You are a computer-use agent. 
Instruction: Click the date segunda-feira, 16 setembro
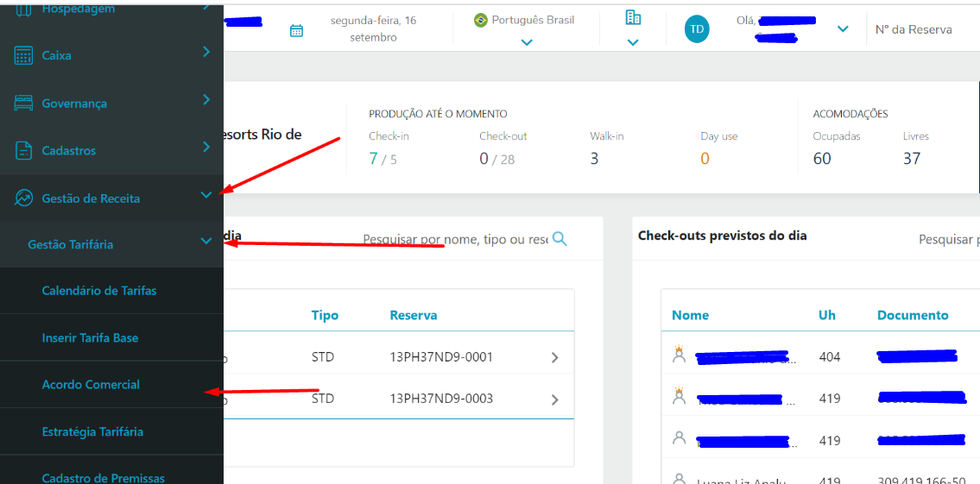[x=373, y=28]
